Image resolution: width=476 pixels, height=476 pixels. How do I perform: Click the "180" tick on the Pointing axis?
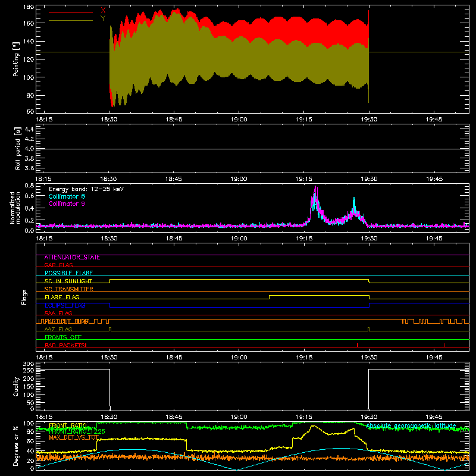click(29, 7)
